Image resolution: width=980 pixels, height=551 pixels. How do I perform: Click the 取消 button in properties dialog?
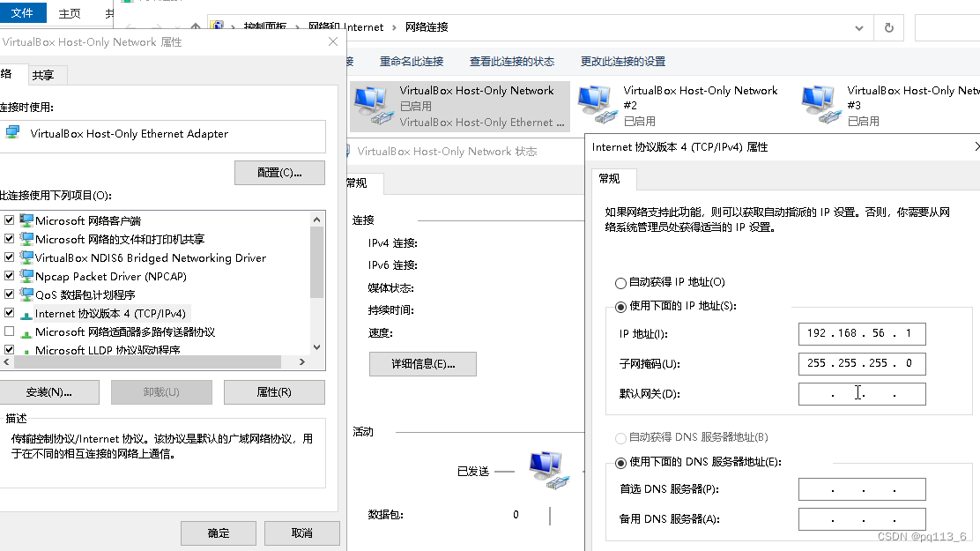click(302, 532)
